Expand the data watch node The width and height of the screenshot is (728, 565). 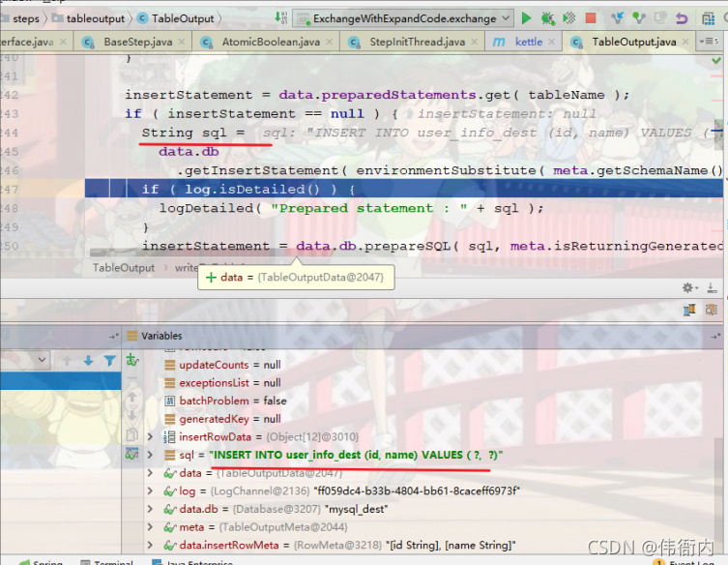150,472
